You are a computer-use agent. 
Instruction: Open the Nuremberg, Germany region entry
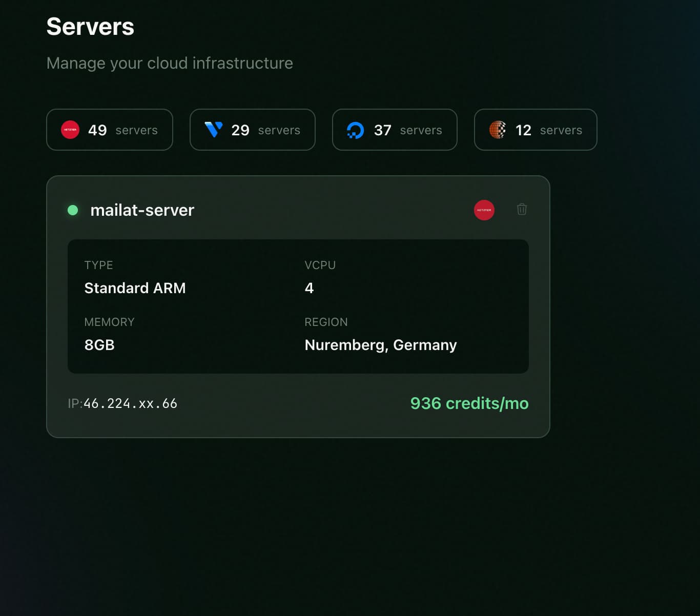[x=380, y=345]
